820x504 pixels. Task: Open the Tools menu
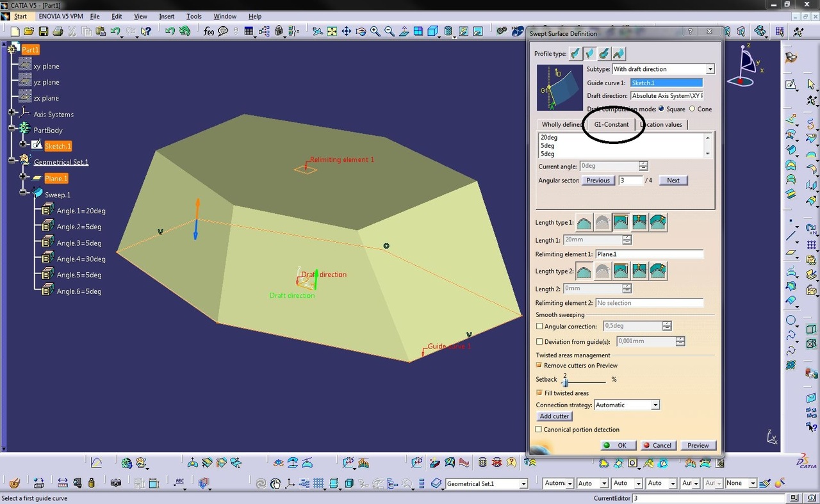coord(193,16)
